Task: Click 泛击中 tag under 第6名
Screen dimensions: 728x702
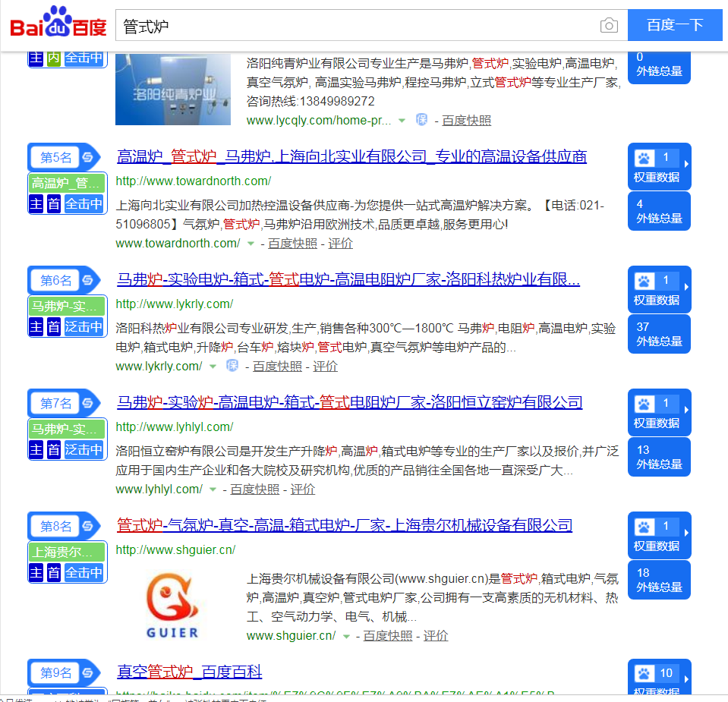Action: tap(84, 327)
